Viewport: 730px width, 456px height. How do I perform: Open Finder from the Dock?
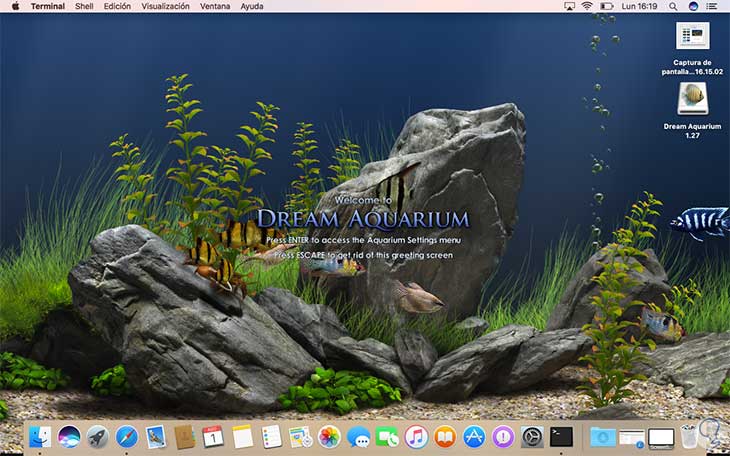(x=40, y=437)
